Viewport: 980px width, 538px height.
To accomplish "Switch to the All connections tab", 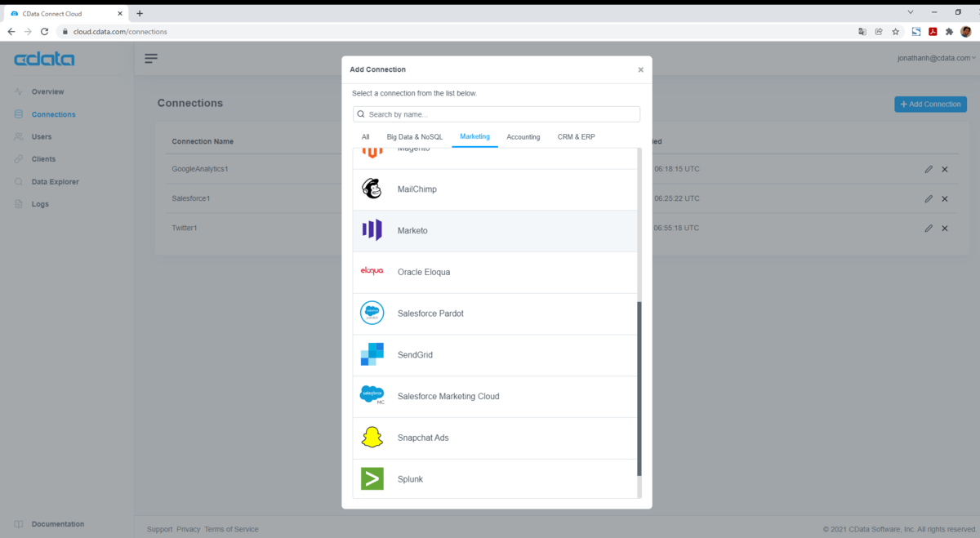I will [x=365, y=137].
